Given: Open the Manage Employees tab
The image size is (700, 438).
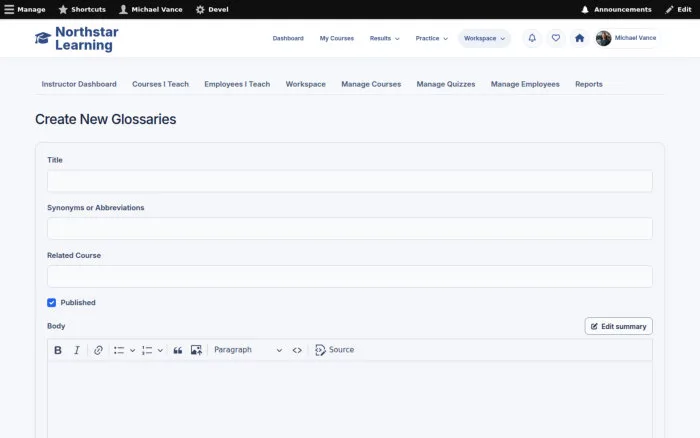Looking at the screenshot, I should [525, 84].
